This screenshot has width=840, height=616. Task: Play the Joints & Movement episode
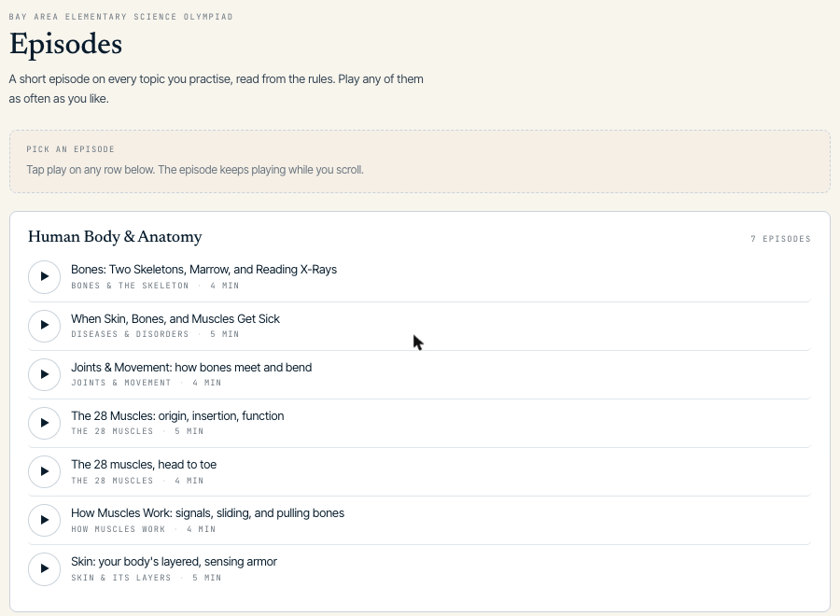pyautogui.click(x=44, y=374)
